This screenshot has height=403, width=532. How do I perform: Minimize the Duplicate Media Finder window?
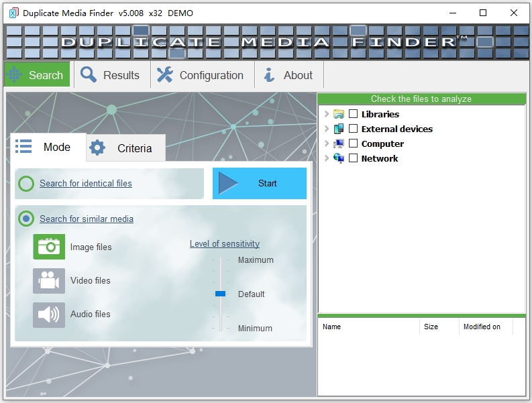[x=453, y=13]
